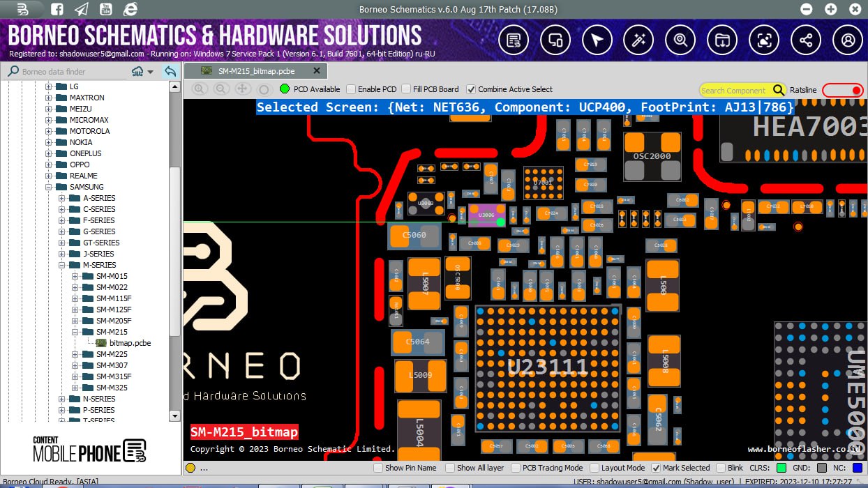
Task: Enable PCB Tracing Mode
Action: click(516, 468)
